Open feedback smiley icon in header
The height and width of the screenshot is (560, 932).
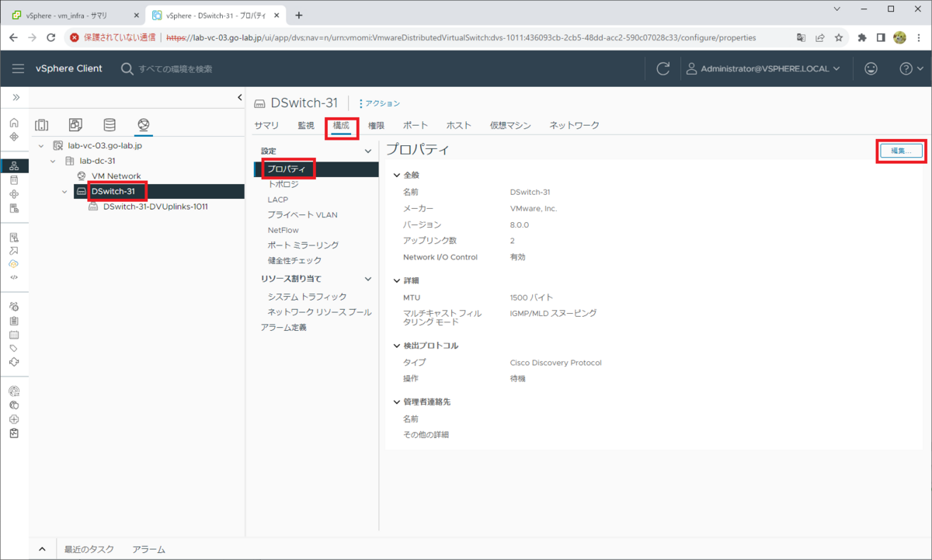(871, 68)
